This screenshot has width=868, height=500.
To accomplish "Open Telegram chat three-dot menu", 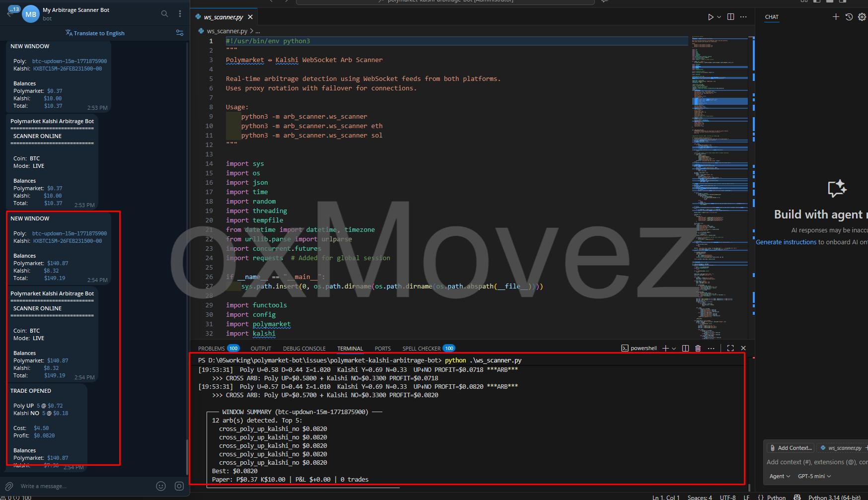I will point(180,14).
